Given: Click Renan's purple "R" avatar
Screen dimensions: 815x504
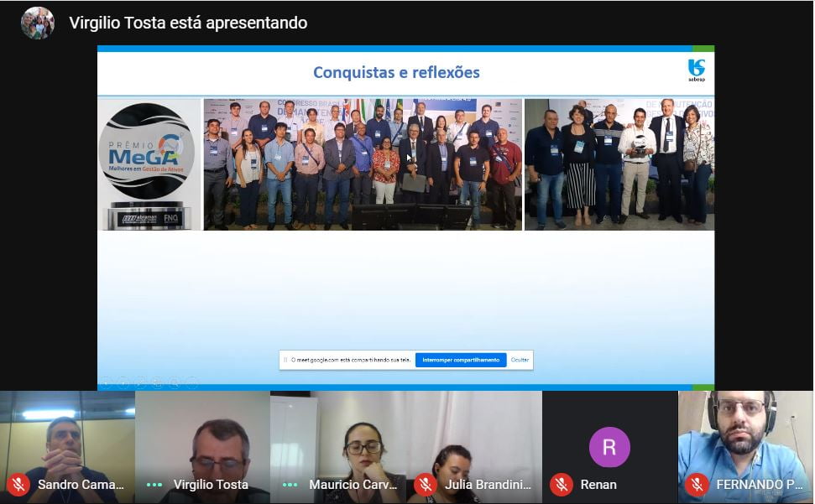Looking at the screenshot, I should pos(609,447).
